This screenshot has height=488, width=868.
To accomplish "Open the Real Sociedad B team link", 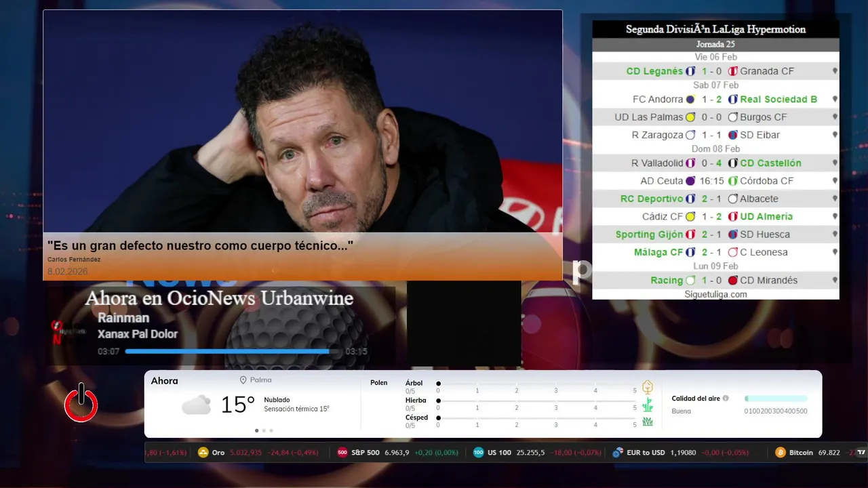I will point(778,99).
